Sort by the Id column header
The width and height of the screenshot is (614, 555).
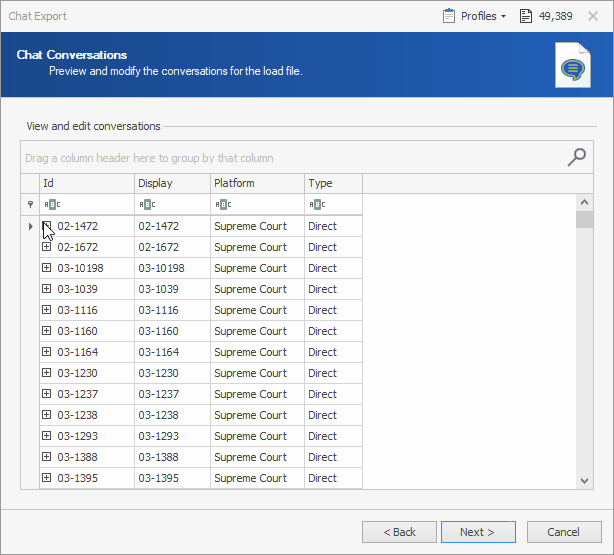[87, 183]
